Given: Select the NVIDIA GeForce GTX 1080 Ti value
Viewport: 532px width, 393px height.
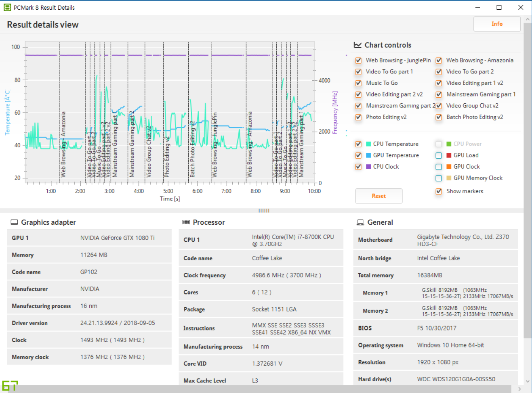Looking at the screenshot, I should tap(117, 238).
